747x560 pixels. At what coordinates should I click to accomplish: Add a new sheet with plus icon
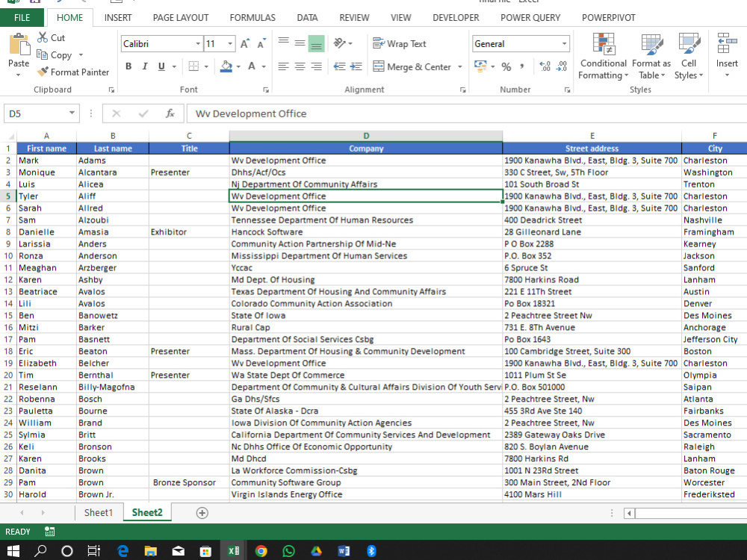click(x=202, y=513)
